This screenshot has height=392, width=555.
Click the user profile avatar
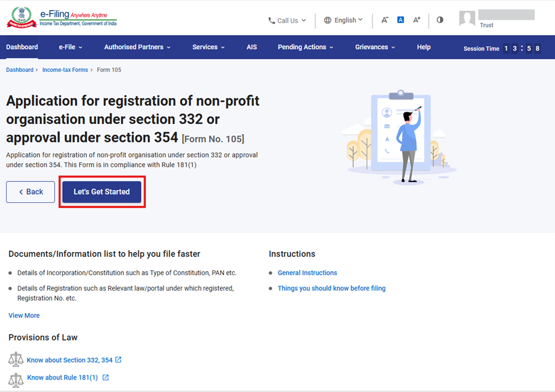click(x=467, y=18)
